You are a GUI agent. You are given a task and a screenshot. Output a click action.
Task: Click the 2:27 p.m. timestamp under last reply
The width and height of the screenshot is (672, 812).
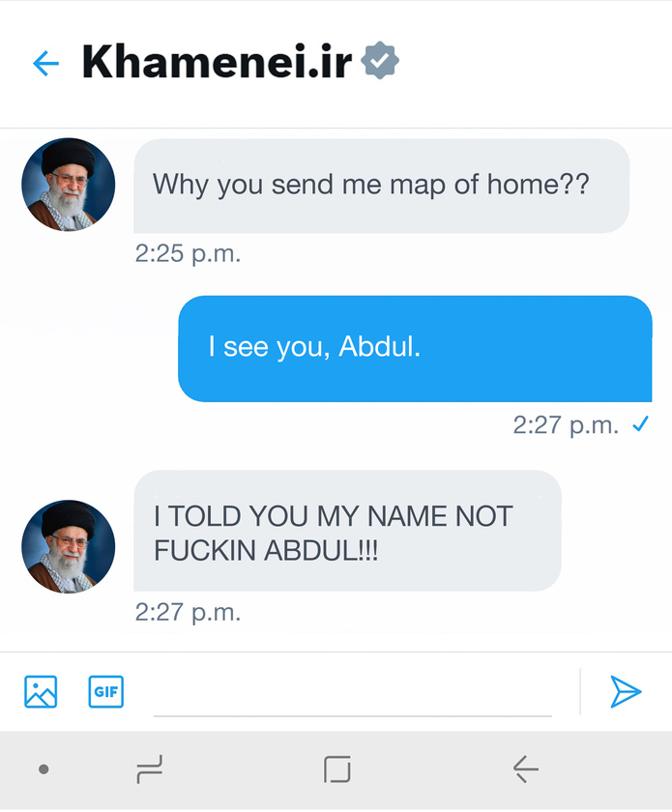click(x=189, y=612)
